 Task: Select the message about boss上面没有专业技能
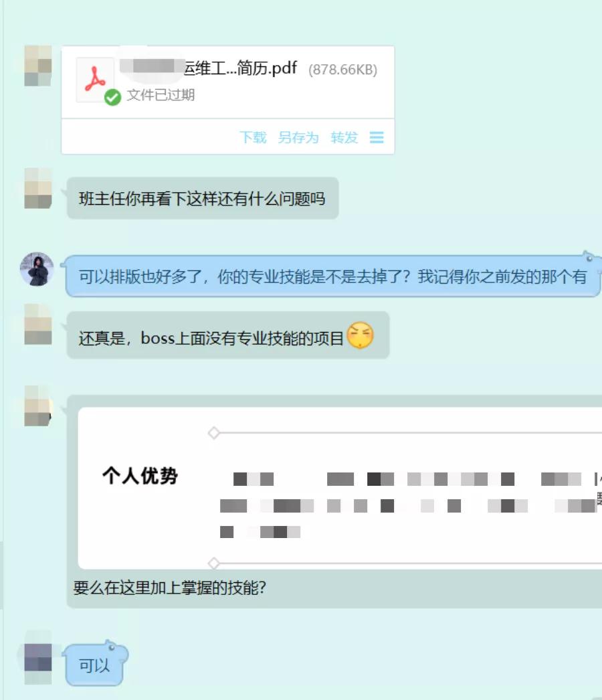228,336
